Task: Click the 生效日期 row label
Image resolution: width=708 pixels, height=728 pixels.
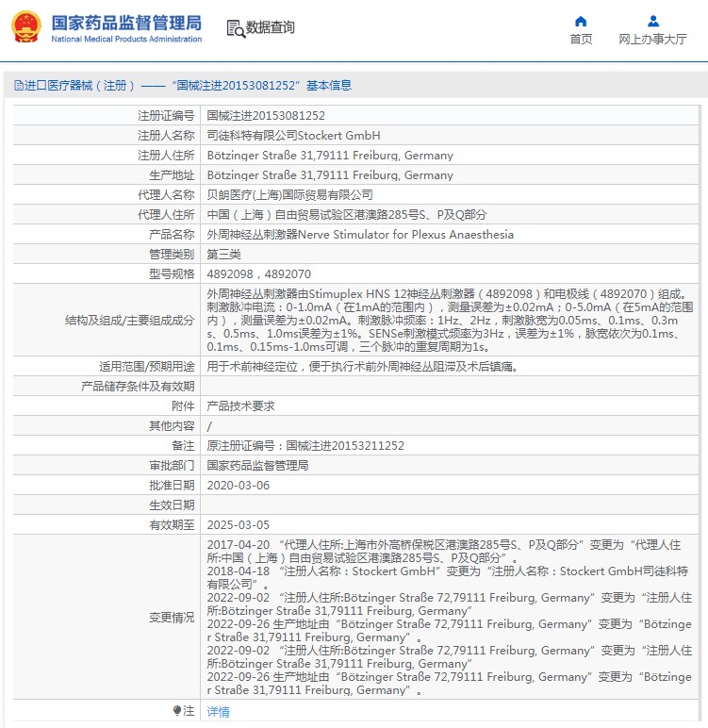Action: [x=172, y=505]
